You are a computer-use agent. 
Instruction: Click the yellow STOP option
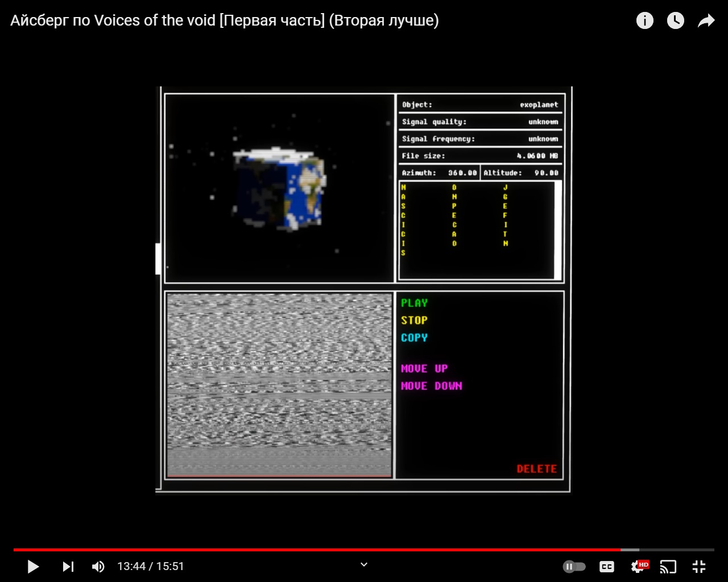pyautogui.click(x=414, y=320)
